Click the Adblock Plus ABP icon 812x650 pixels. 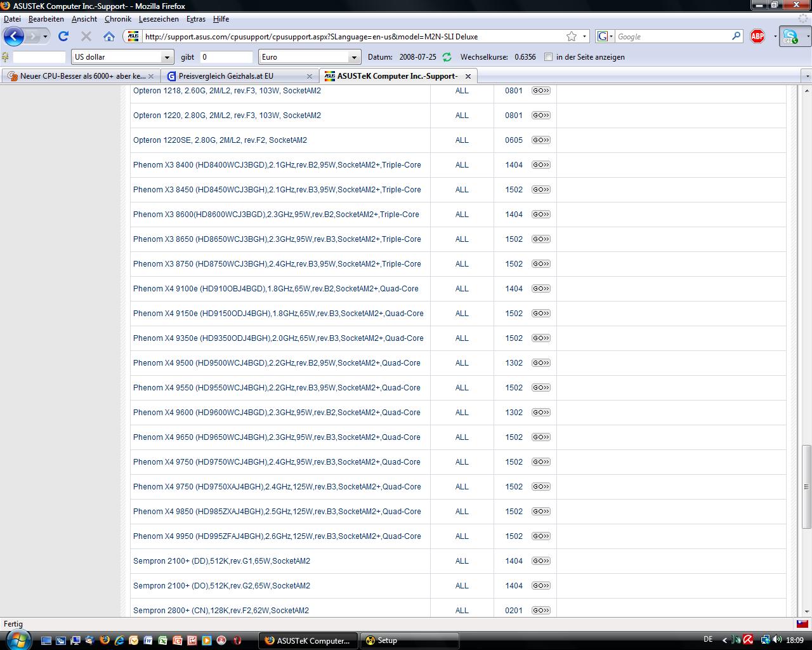click(x=757, y=36)
